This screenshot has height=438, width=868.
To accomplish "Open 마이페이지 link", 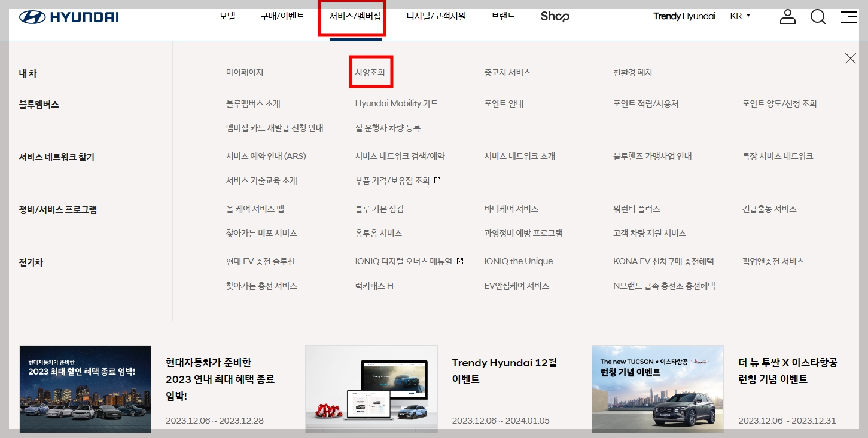I will coord(245,72).
